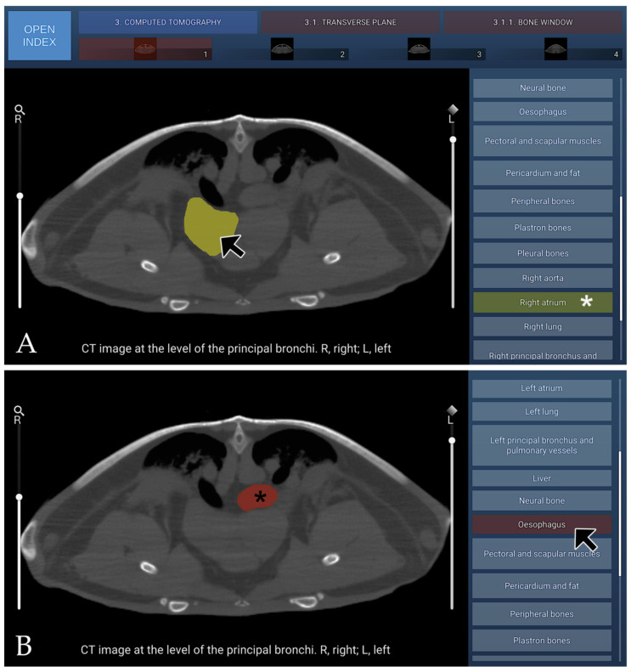The image size is (631, 672).
Task: Click the magnifier zoom icon in panel A
Action: (20, 110)
